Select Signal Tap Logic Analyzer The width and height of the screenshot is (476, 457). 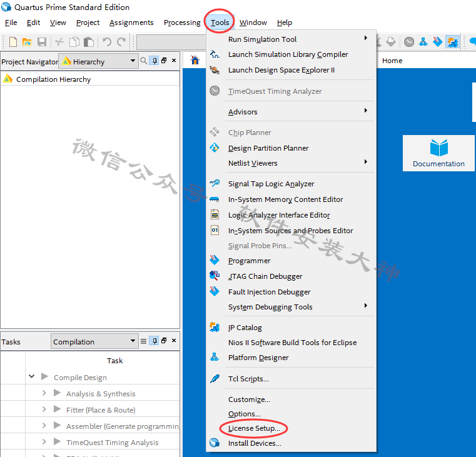(x=291, y=184)
